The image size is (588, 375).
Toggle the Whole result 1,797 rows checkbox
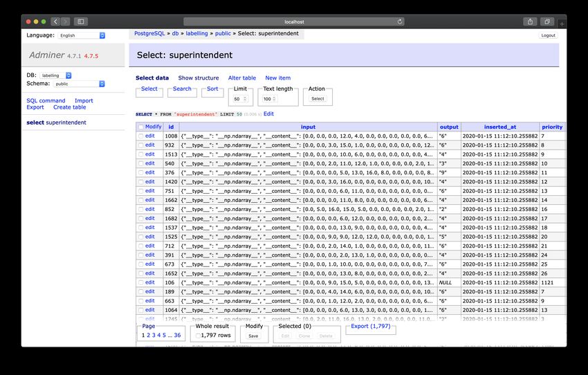198,336
